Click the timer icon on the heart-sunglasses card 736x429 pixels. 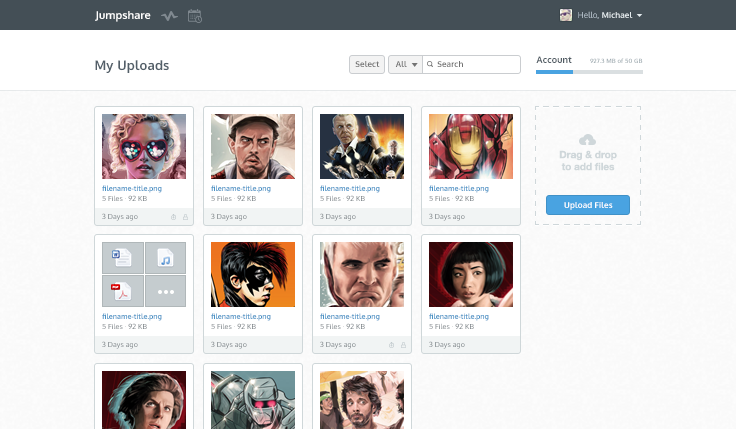(x=174, y=217)
